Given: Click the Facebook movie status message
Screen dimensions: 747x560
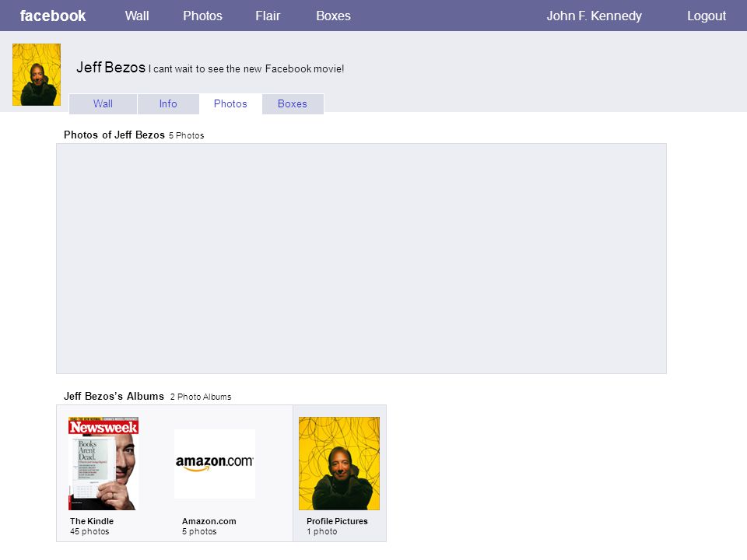Looking at the screenshot, I should click(x=247, y=68).
